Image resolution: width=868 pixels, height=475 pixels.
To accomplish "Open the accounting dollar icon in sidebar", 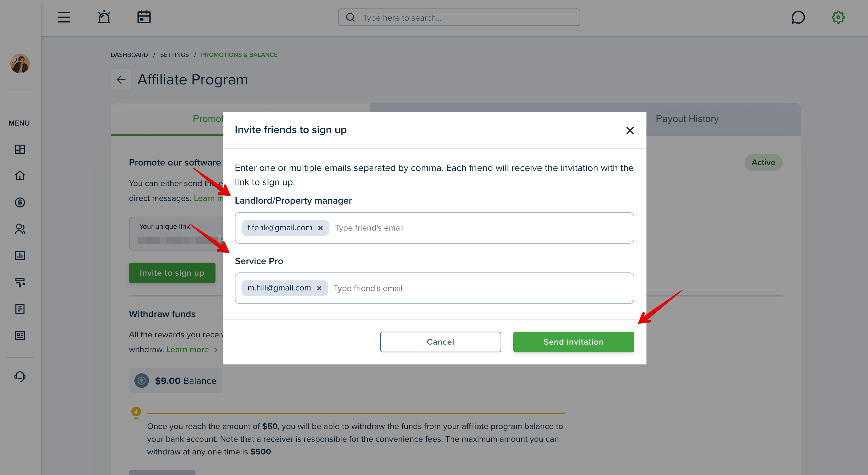I will click(x=20, y=202).
